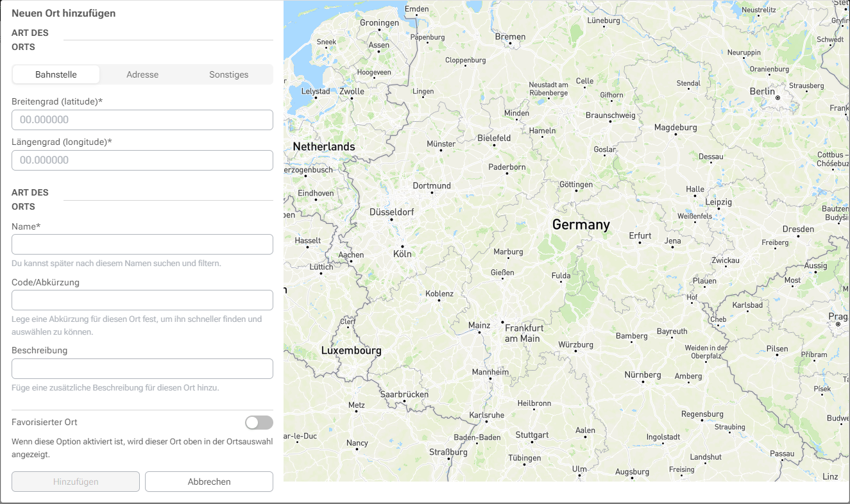This screenshot has width=850, height=504.
Task: Click the Breitengrad latitude input field
Action: click(142, 120)
